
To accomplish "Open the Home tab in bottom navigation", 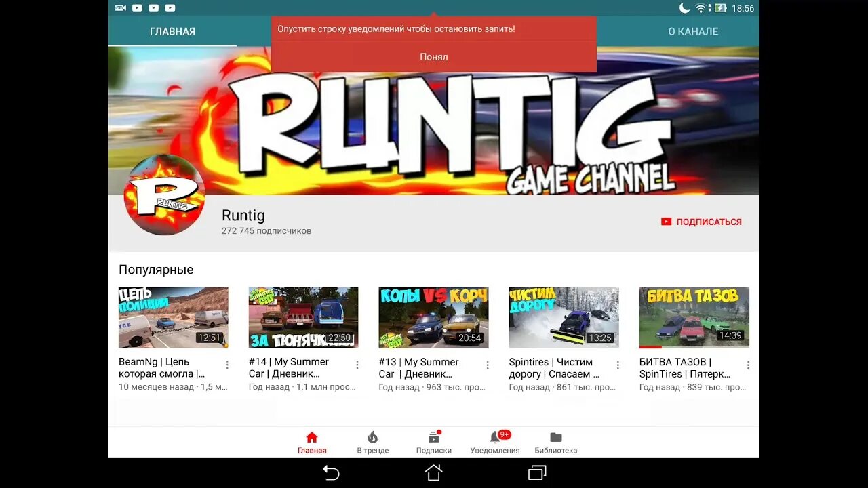I will coord(312,443).
